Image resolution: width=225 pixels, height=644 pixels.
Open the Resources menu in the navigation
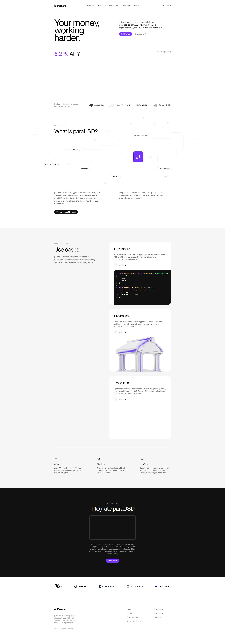(137, 6)
